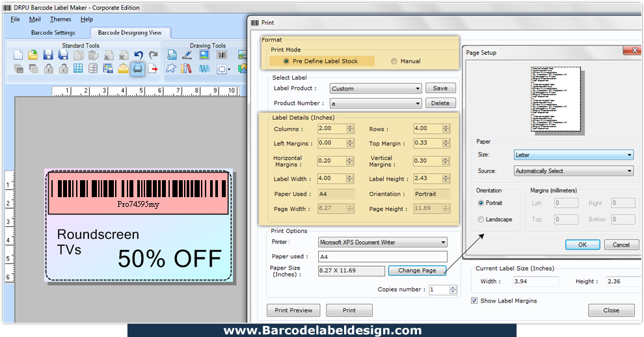Select the Barcode drawing tool
This screenshot has height=337, width=644.
[222, 55]
